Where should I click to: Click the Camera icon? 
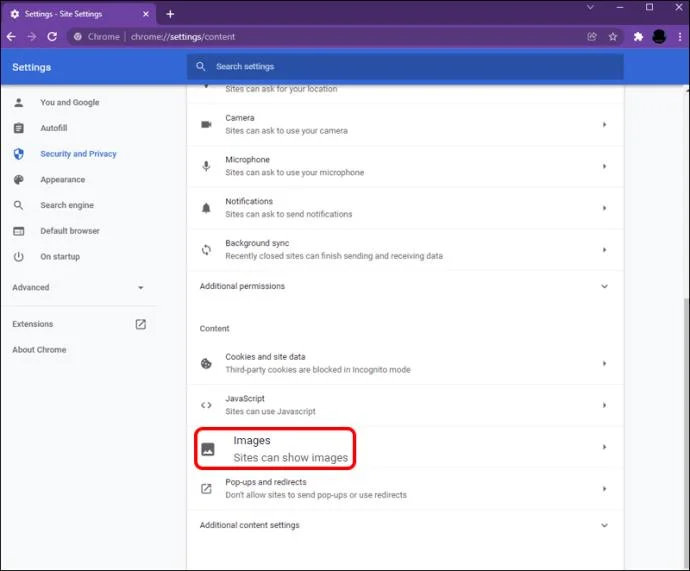(206, 124)
